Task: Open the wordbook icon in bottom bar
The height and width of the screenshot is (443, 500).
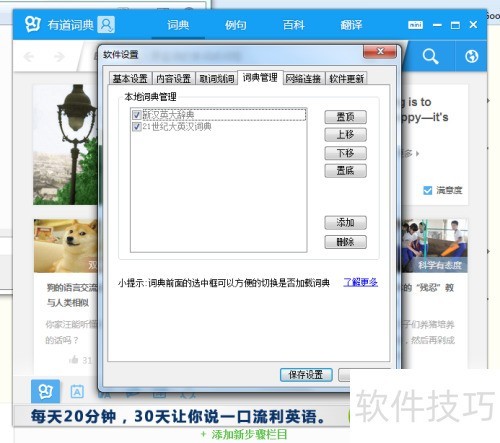Action: (x=77, y=392)
